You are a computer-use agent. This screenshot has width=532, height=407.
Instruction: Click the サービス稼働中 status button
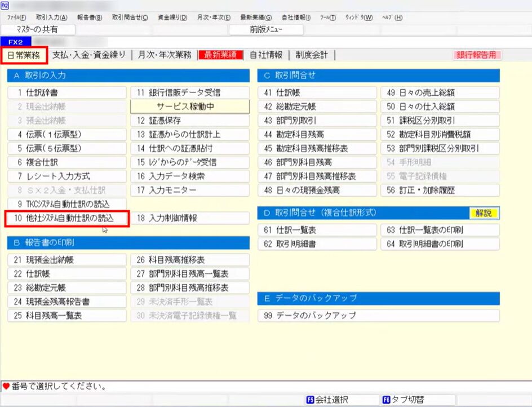[189, 106]
